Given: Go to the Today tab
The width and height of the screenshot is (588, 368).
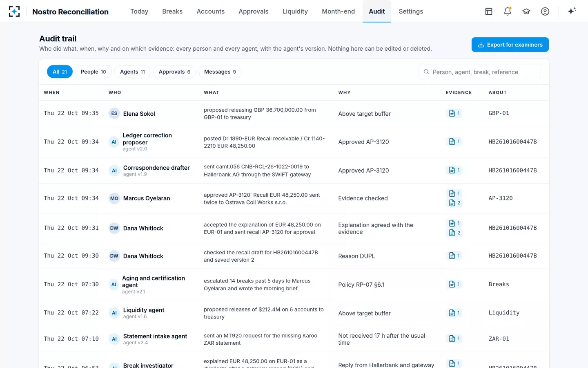Looking at the screenshot, I should click(139, 11).
